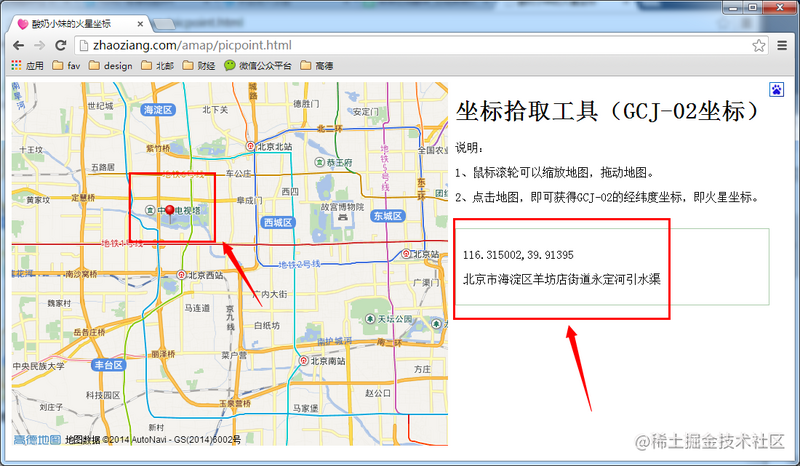Click the 北京站 station icon
Viewport: 800px width, 466px height.
406,254
